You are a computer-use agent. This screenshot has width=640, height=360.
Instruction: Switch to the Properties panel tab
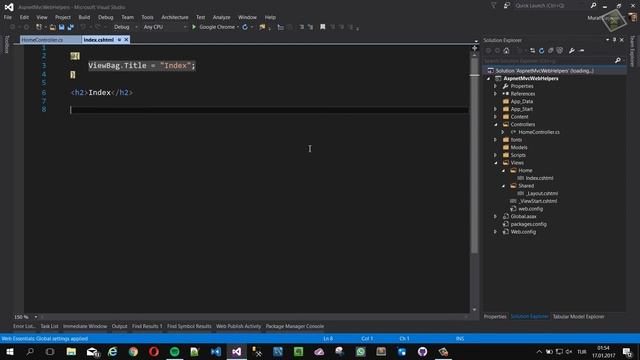tap(495, 316)
